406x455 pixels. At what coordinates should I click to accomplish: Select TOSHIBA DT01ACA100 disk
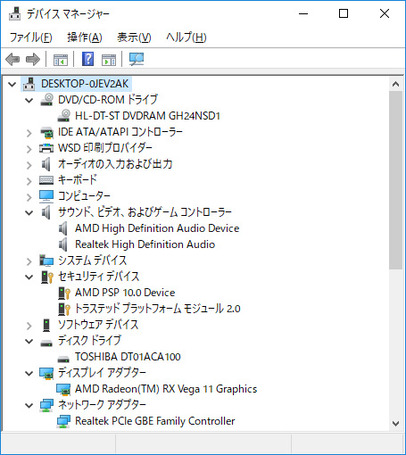pyautogui.click(x=128, y=357)
